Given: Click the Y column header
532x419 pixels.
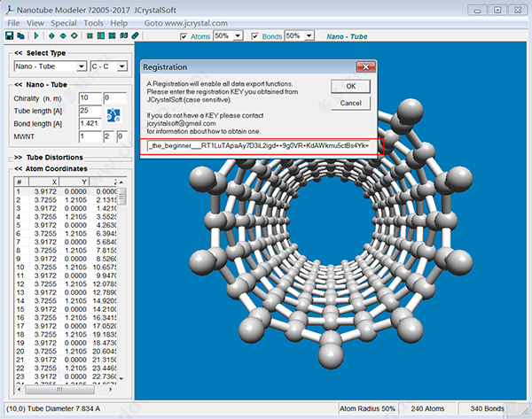Looking at the screenshot, I should [x=74, y=182].
